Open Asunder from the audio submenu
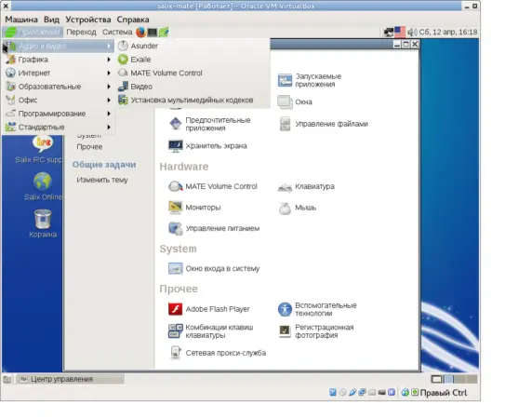This screenshot has width=532, height=418. click(193, 46)
